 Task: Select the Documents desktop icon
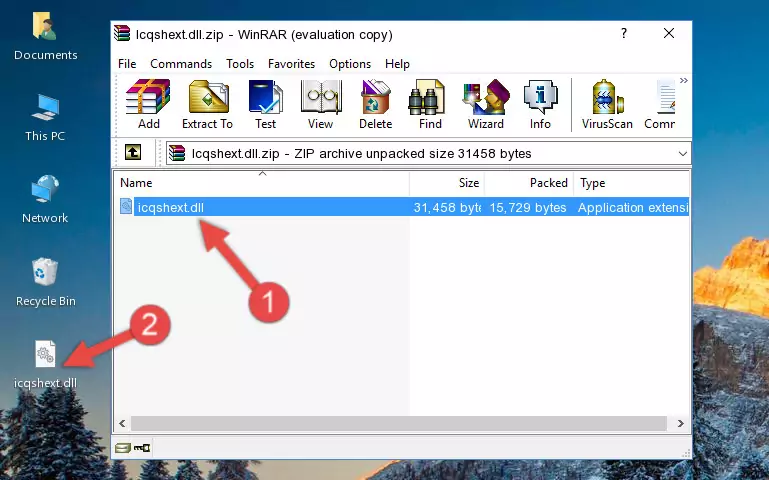coord(45,37)
